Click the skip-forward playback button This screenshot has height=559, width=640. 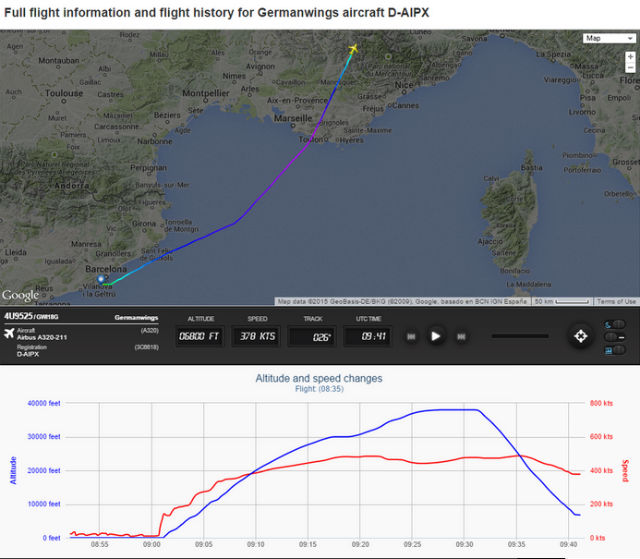461,337
